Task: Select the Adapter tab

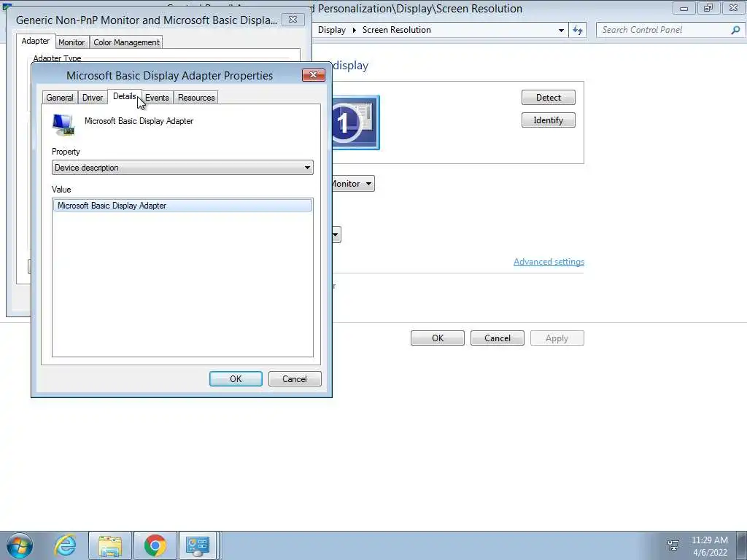Action: (35, 41)
